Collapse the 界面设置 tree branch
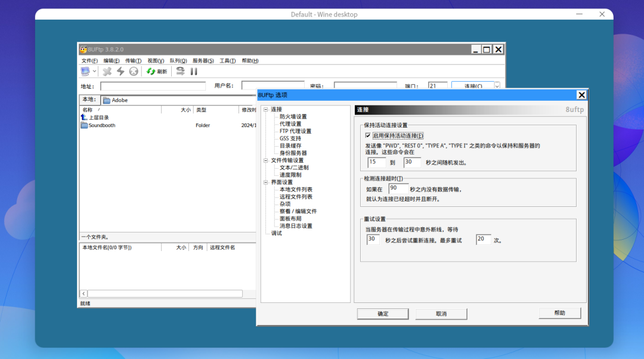 (265, 182)
